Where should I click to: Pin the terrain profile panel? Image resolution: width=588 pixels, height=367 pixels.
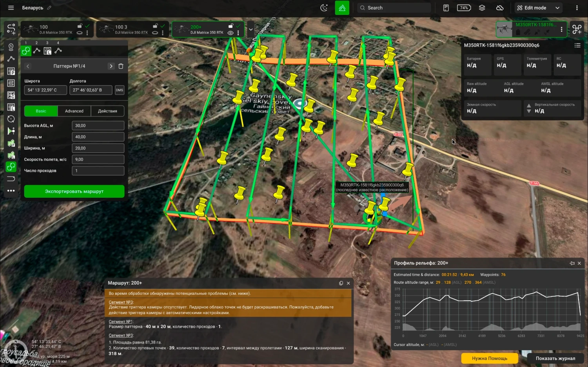click(x=572, y=263)
